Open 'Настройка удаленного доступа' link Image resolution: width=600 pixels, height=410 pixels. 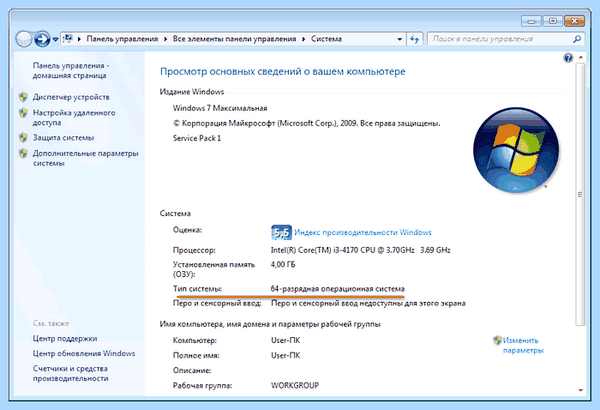point(74,118)
